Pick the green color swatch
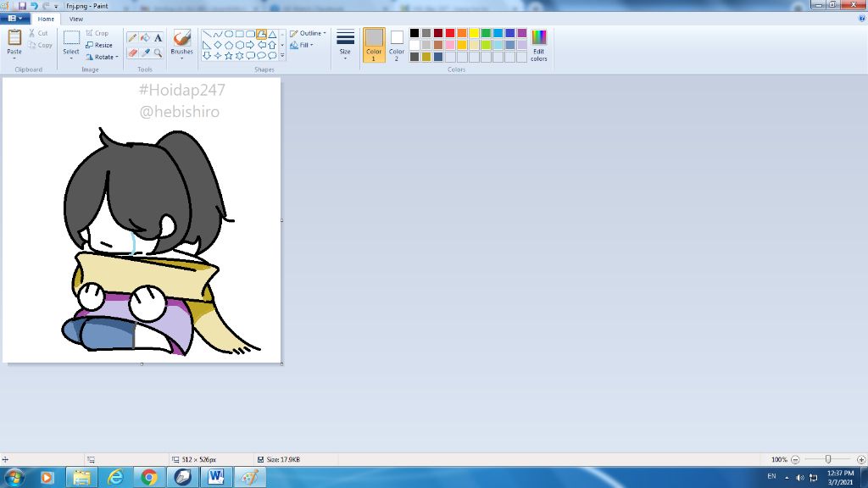The height and width of the screenshot is (488, 868). pos(486,33)
